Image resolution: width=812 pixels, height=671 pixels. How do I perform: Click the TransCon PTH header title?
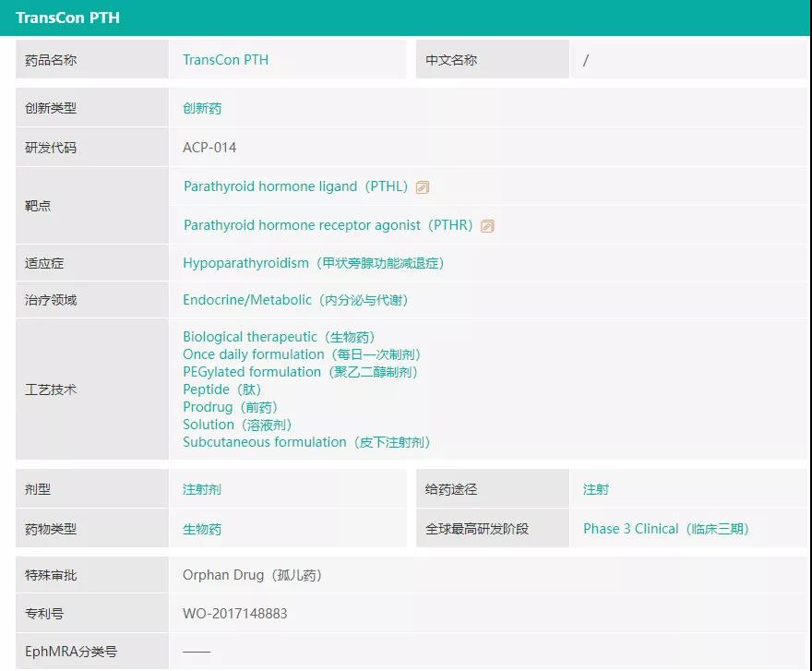(x=68, y=18)
